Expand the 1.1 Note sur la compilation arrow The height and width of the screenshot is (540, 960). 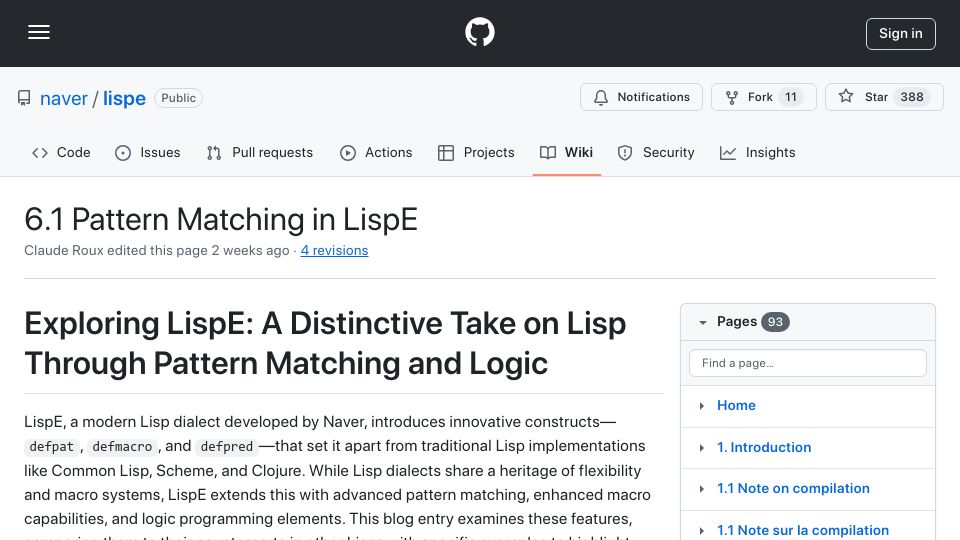[x=702, y=531]
